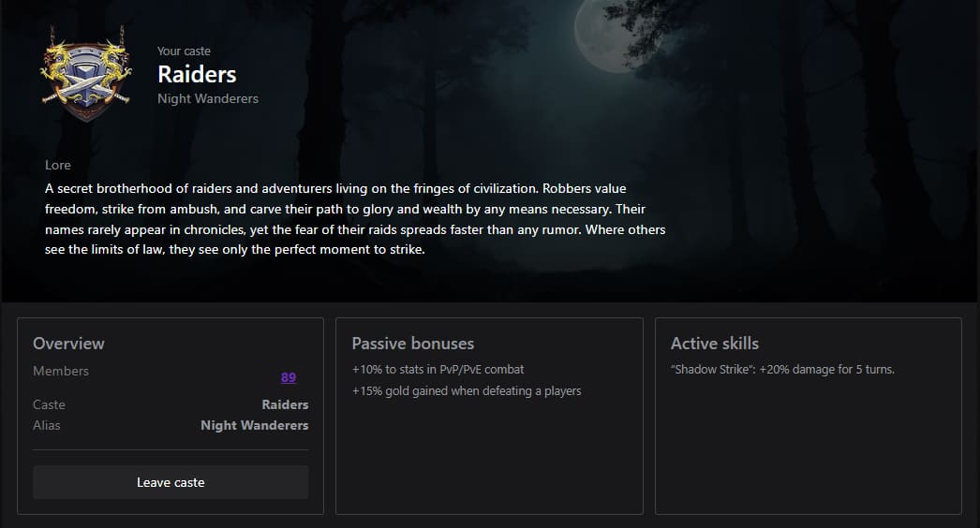The width and height of the screenshot is (980, 528).
Task: Click the "Your caste" label
Action: 184,51
